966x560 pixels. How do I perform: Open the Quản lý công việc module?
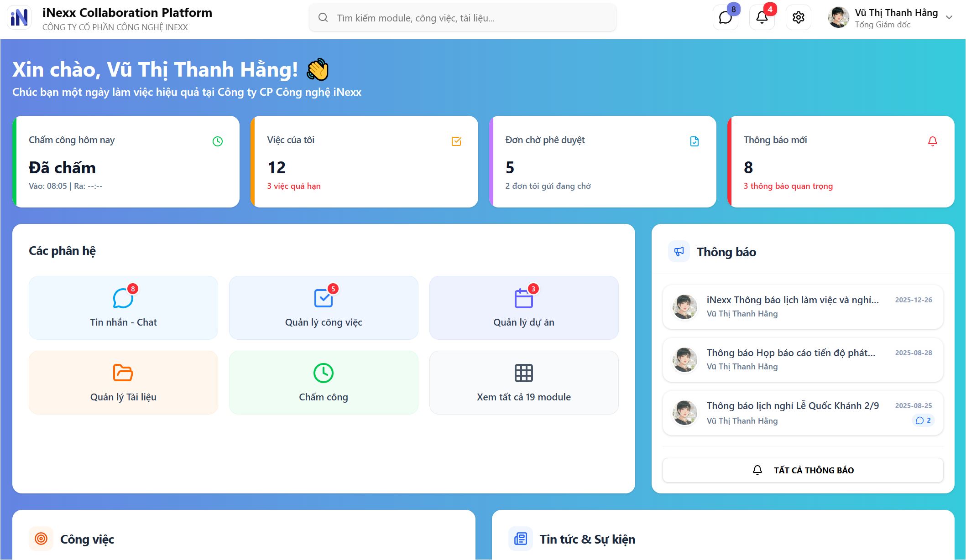click(324, 308)
